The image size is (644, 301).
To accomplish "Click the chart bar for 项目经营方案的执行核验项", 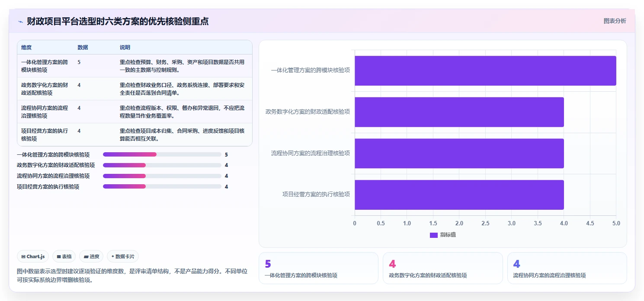I will pyautogui.click(x=459, y=195).
